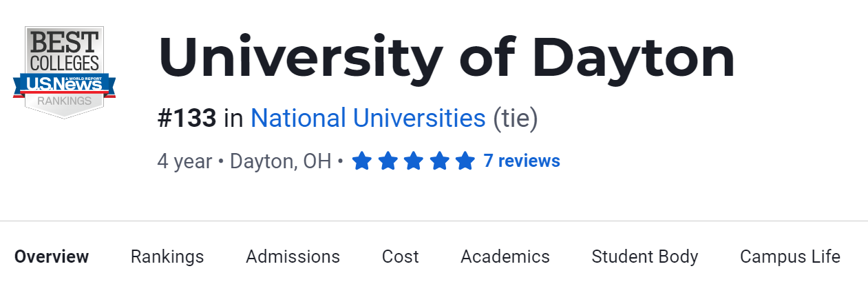The image size is (868, 282).
Task: Click the 4 year label
Action: click(184, 161)
